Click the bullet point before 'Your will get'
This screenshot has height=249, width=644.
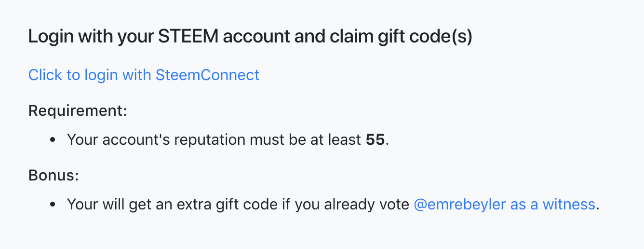(53, 205)
